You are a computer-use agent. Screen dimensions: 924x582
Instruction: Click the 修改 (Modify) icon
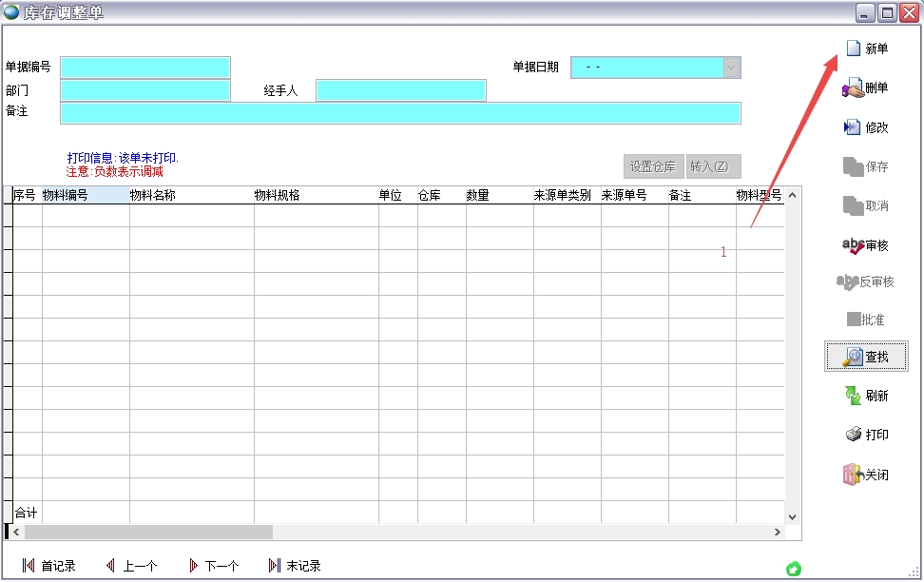[852, 127]
